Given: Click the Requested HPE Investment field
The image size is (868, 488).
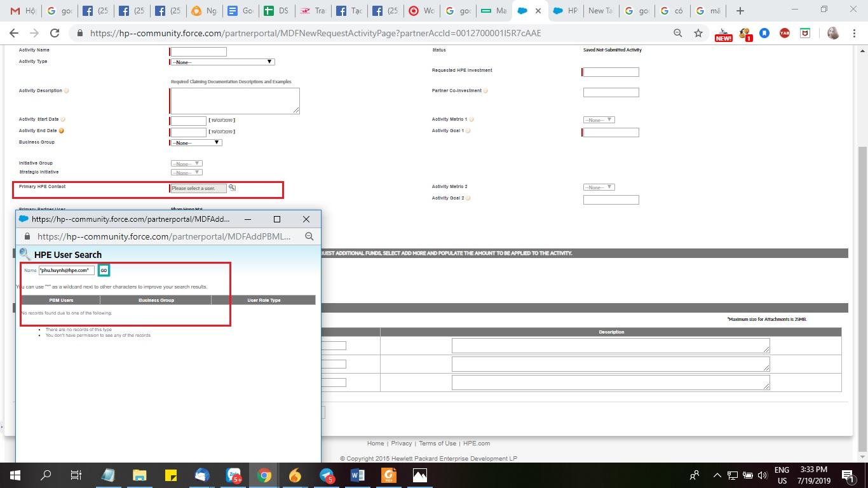Looking at the screenshot, I should pyautogui.click(x=611, y=72).
